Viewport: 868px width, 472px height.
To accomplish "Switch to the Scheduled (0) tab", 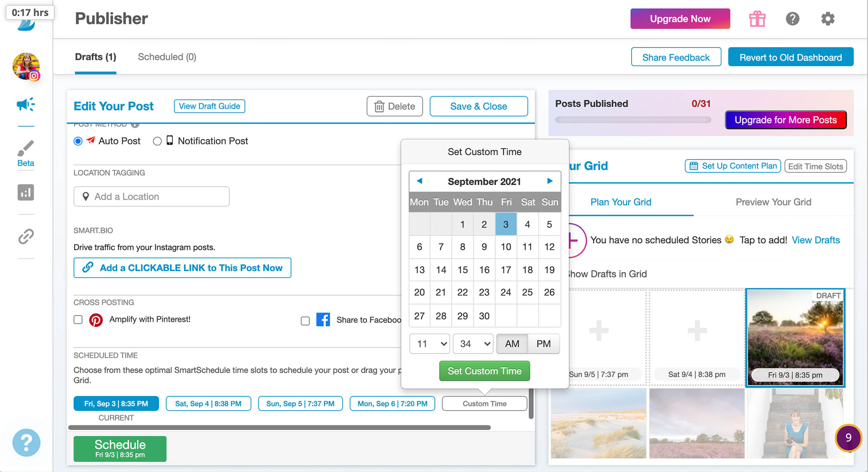I will pyautogui.click(x=167, y=57).
